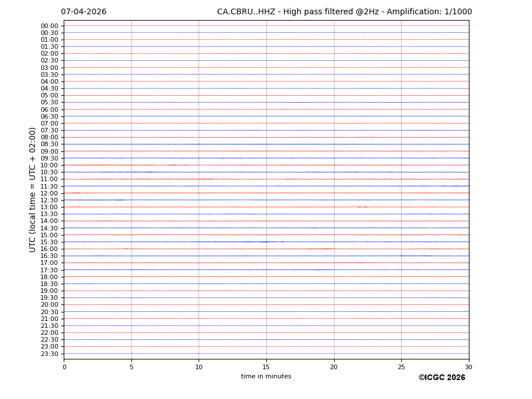Select the 09:30 time row label
Viewport: 532px width, 399px height.
point(49,158)
